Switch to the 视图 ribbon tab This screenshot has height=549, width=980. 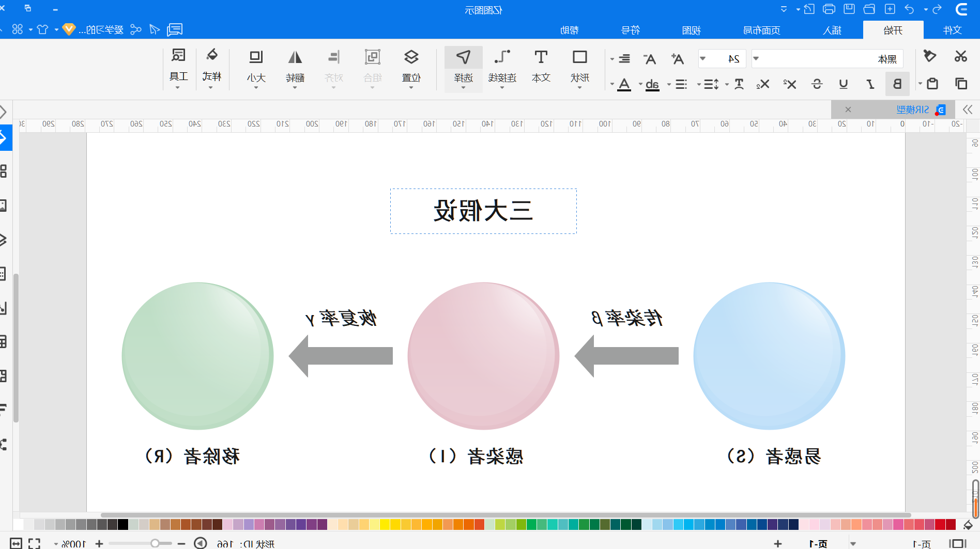692,30
